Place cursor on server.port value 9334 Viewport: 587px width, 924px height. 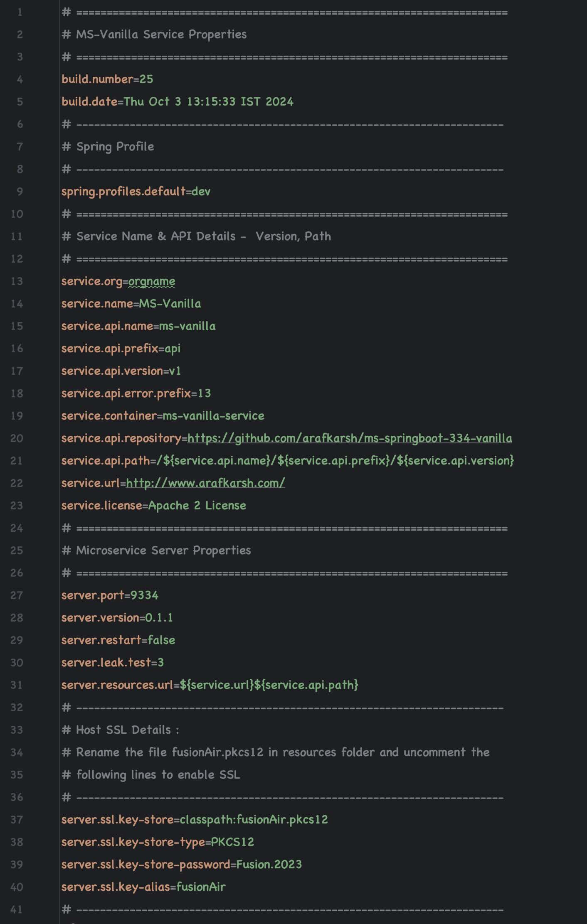pyautogui.click(x=144, y=595)
